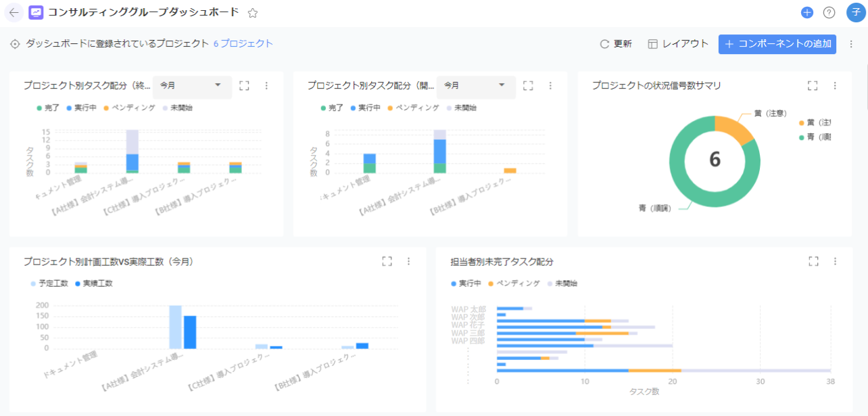Click the ドキュメント管理 label in 計画工数VS実際工数 chart

pos(70,365)
